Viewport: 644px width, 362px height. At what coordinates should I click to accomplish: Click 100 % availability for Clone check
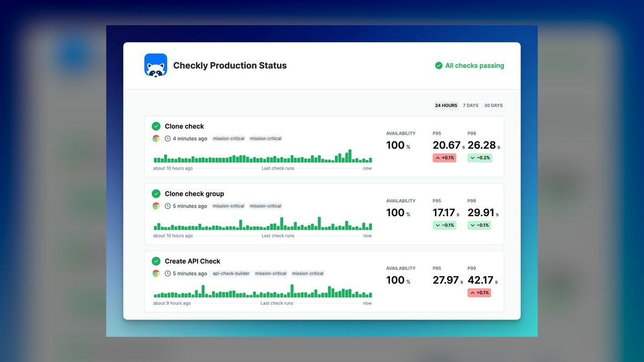click(398, 145)
